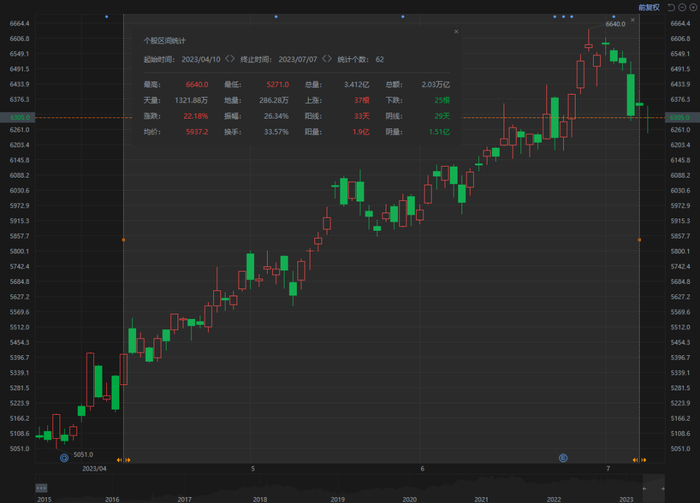Click the 阳线 value 33天

pos(362,116)
